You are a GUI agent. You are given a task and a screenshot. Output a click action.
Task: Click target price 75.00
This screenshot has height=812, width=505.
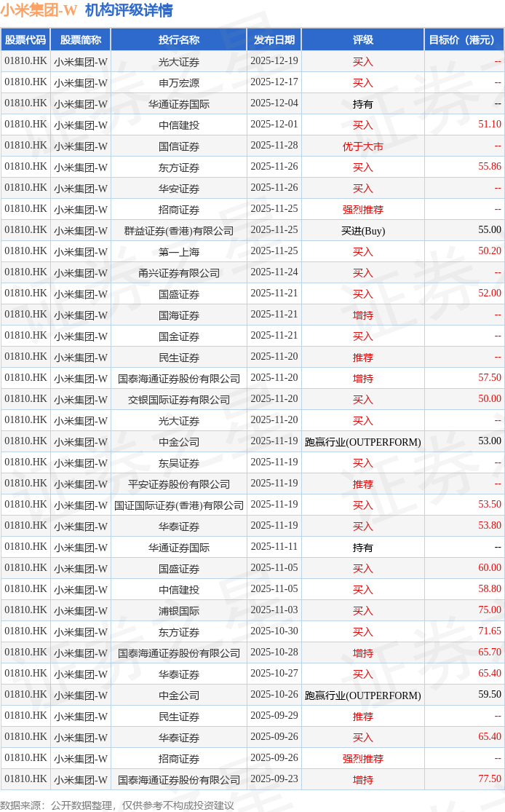pos(490,610)
